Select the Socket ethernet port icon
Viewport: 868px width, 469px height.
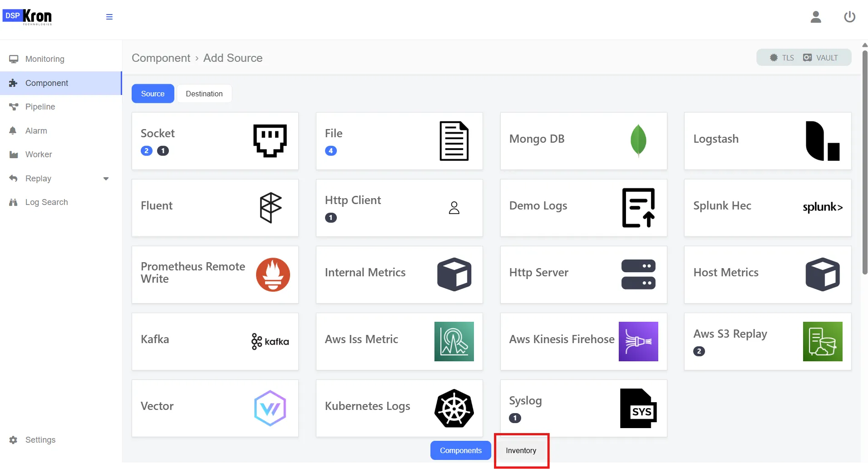[270, 141]
